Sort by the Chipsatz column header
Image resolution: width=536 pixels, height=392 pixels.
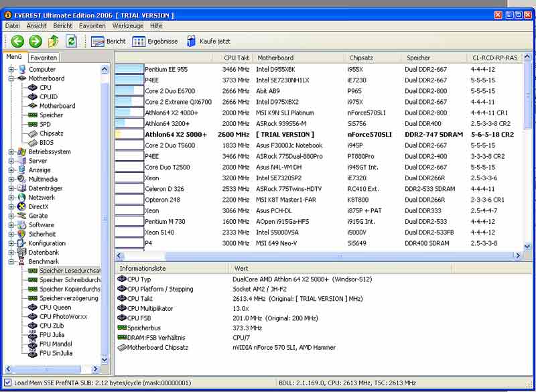point(373,58)
